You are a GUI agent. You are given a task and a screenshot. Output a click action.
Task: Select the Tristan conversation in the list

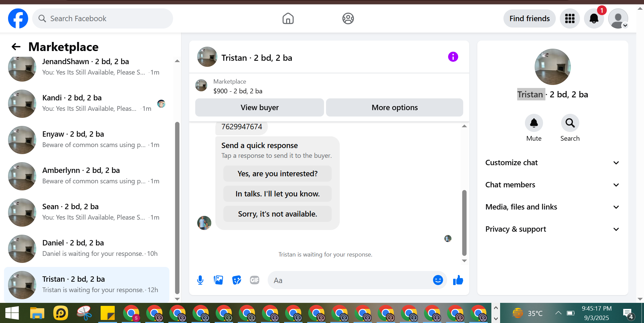87,285
